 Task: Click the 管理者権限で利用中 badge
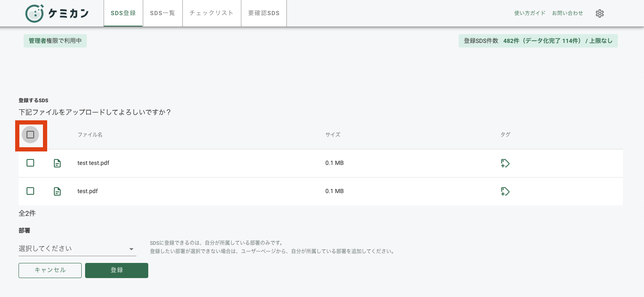55,41
